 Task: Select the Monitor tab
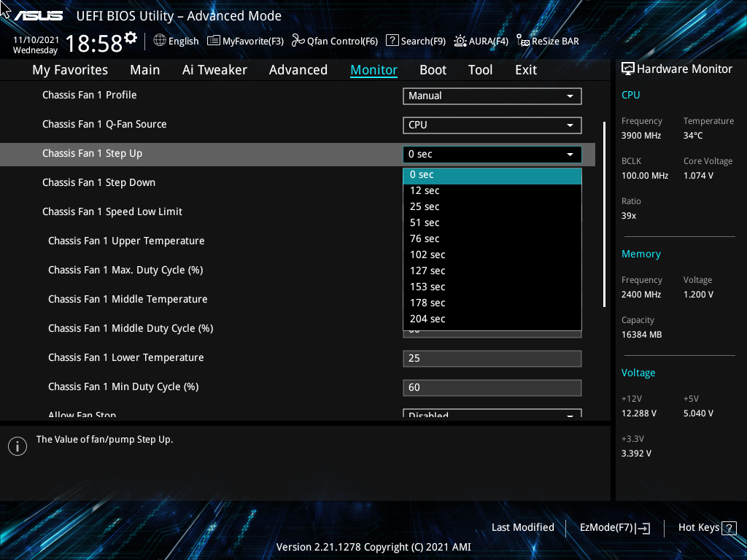[374, 70]
